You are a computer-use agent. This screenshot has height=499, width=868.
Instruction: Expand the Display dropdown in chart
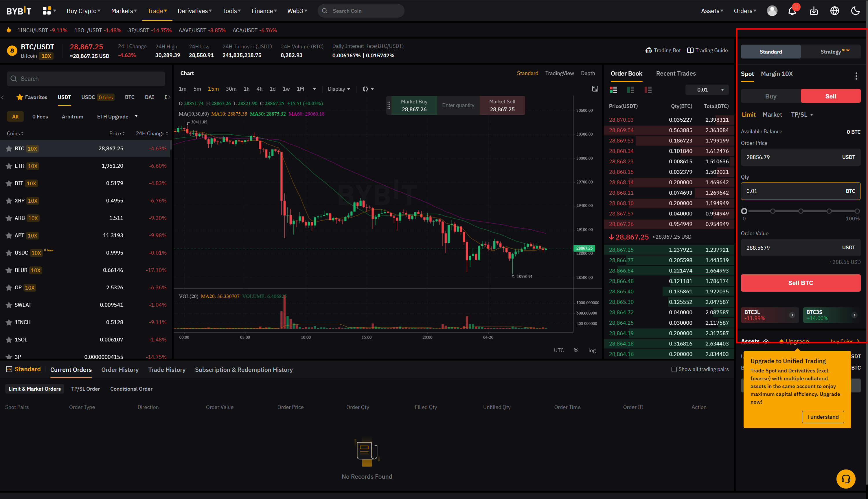(339, 89)
